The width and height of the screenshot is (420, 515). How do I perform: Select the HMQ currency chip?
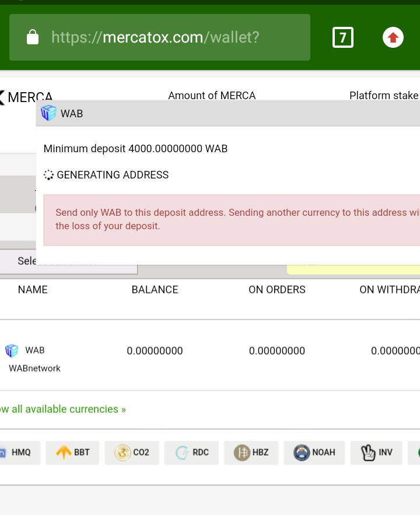[20, 453]
